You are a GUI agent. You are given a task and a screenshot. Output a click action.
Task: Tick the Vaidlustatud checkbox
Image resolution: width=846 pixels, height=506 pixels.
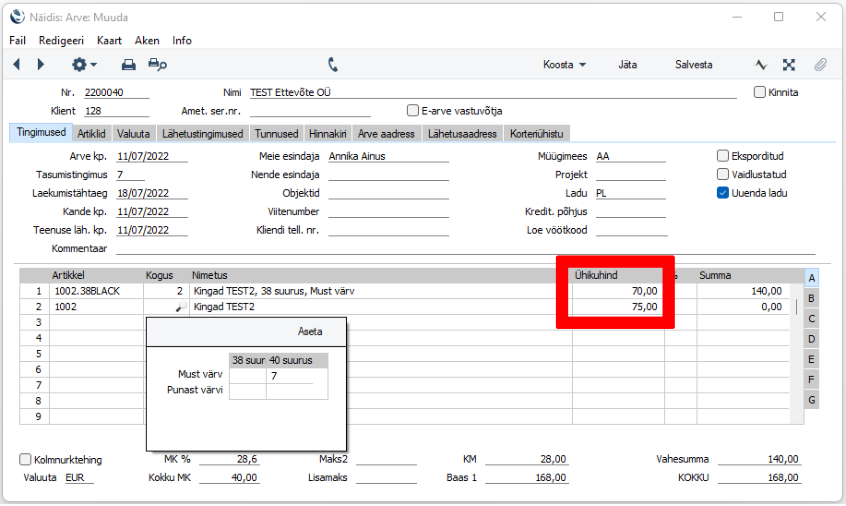(x=723, y=174)
